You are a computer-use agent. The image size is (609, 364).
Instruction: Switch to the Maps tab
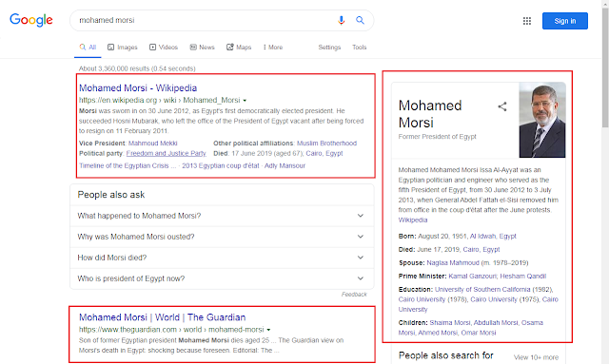coord(239,48)
